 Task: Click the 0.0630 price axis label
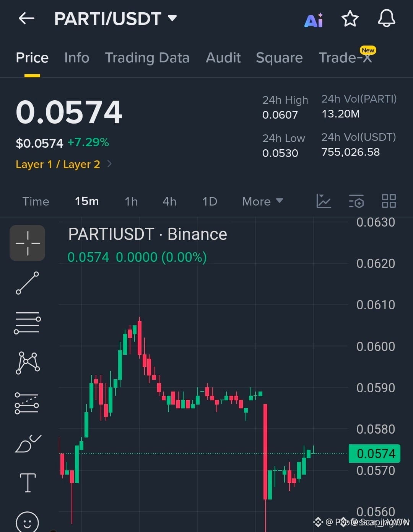pyautogui.click(x=376, y=222)
